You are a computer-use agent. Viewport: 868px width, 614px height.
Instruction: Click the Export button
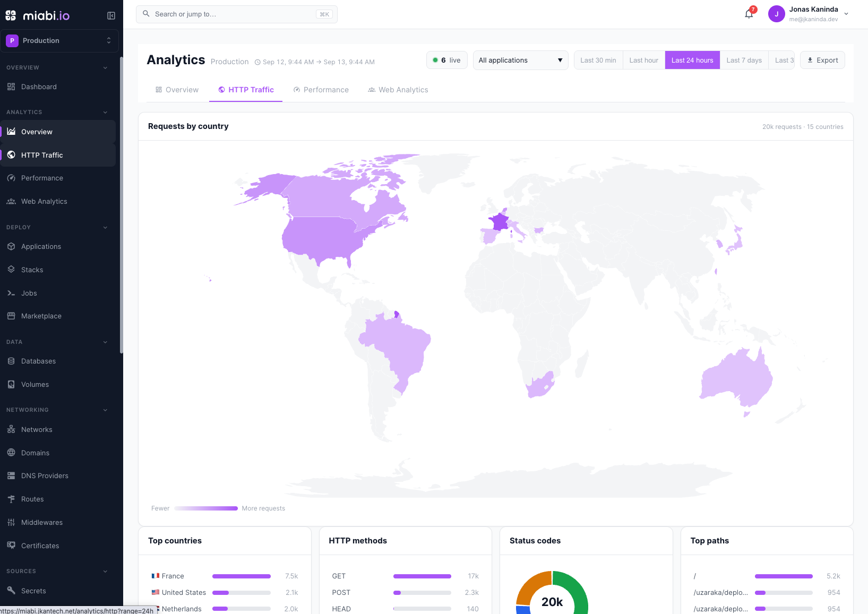(822, 60)
